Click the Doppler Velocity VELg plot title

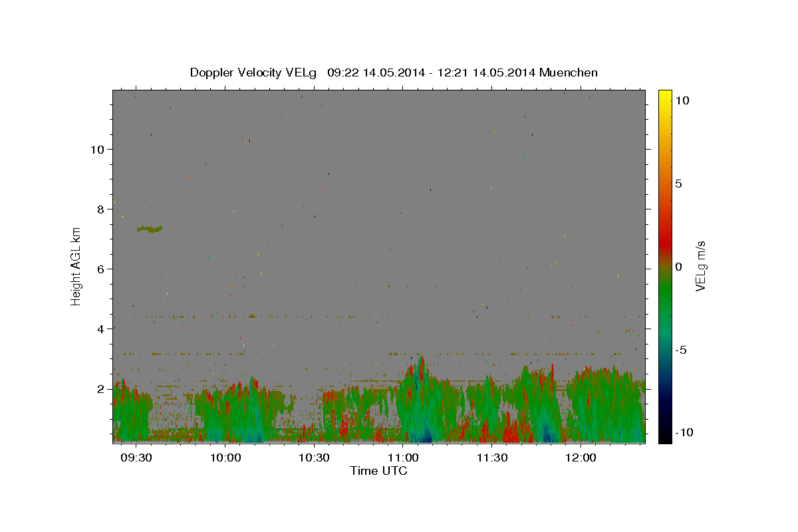pyautogui.click(x=394, y=72)
